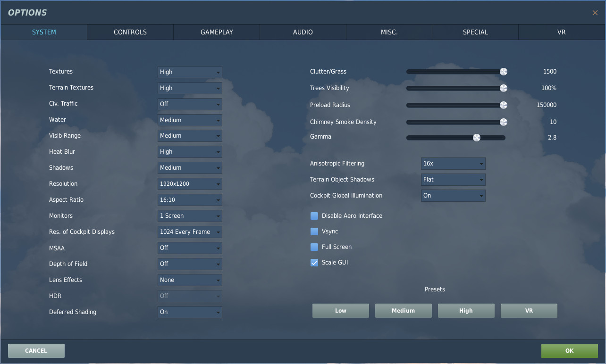This screenshot has height=364, width=606.
Task: Go to the Audio tab
Action: pos(303,32)
